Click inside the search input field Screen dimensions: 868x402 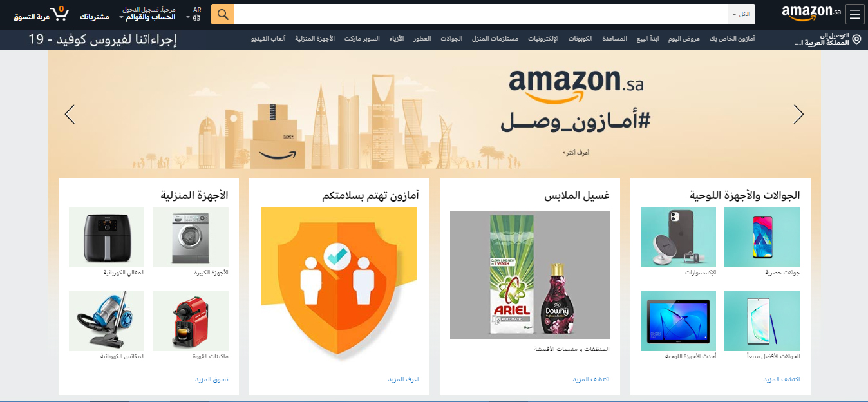pyautogui.click(x=481, y=14)
